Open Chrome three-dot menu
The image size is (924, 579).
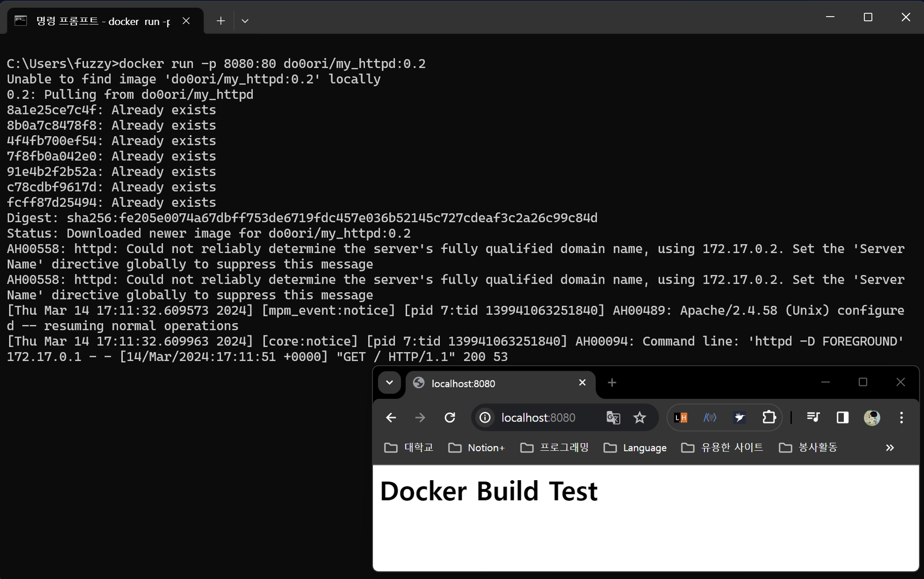(x=901, y=418)
